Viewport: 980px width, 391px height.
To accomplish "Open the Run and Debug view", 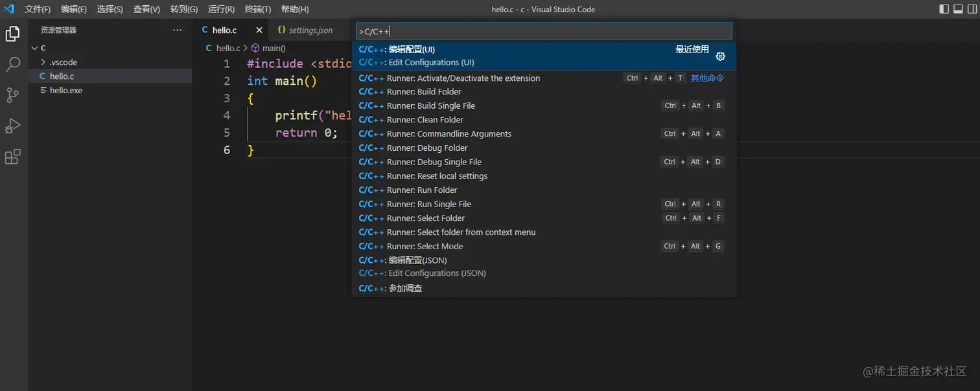I will coord(12,126).
